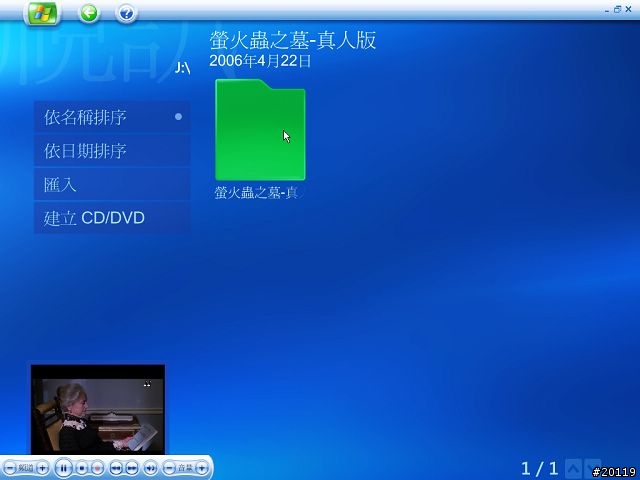This screenshot has width=640, height=480.
Task: Start recording with the red record button
Action: 98,468
